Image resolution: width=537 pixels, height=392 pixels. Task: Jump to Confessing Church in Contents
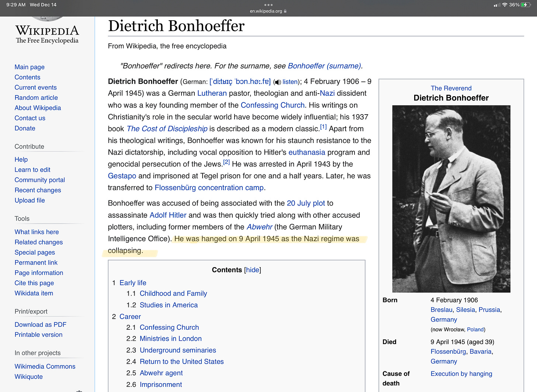(169, 328)
